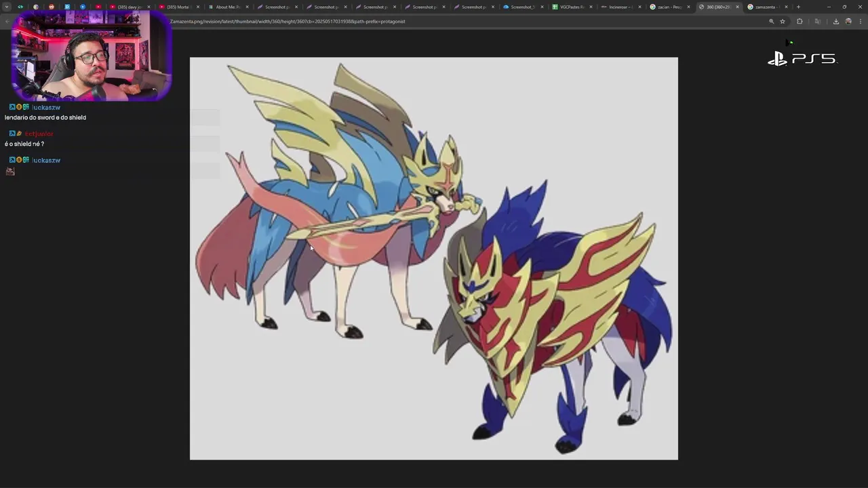
Task: Click chat message 'lendario do sword e do shield'
Action: tap(45, 117)
